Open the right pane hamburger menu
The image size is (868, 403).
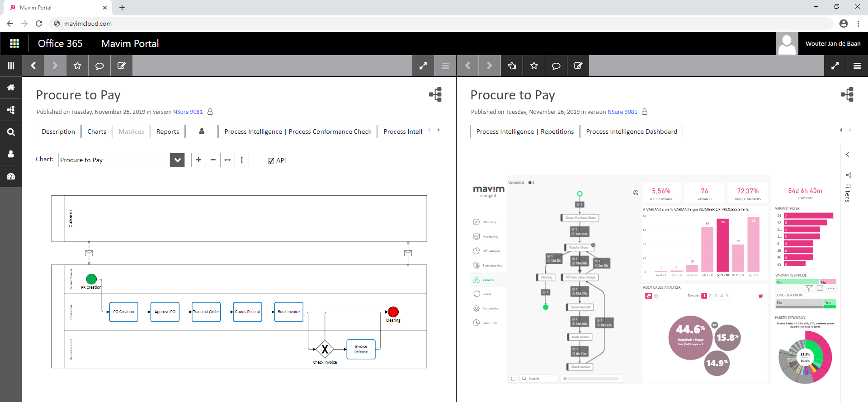[857, 66]
